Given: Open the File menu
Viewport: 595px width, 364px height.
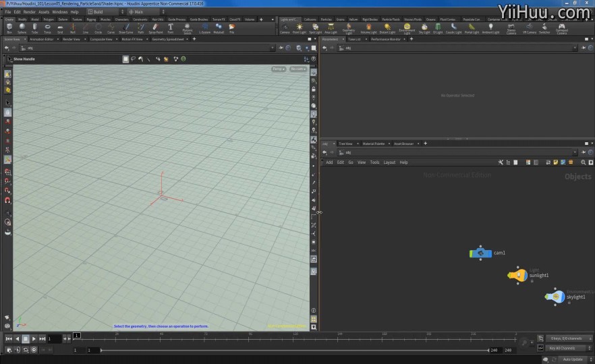Looking at the screenshot, I should click(x=8, y=11).
